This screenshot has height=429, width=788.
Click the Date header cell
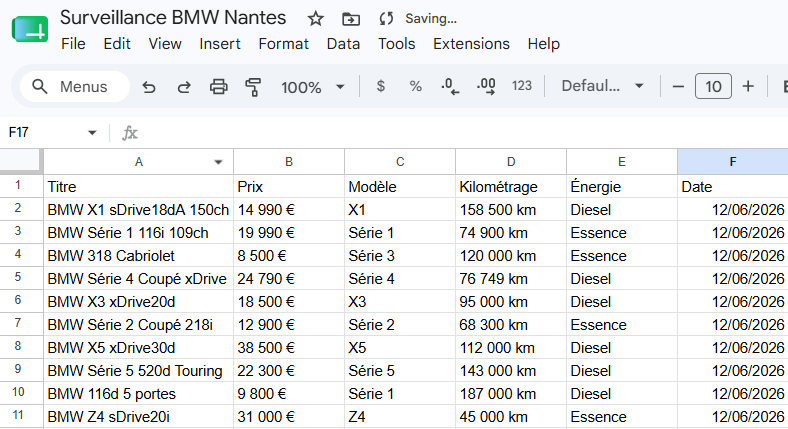coord(733,186)
